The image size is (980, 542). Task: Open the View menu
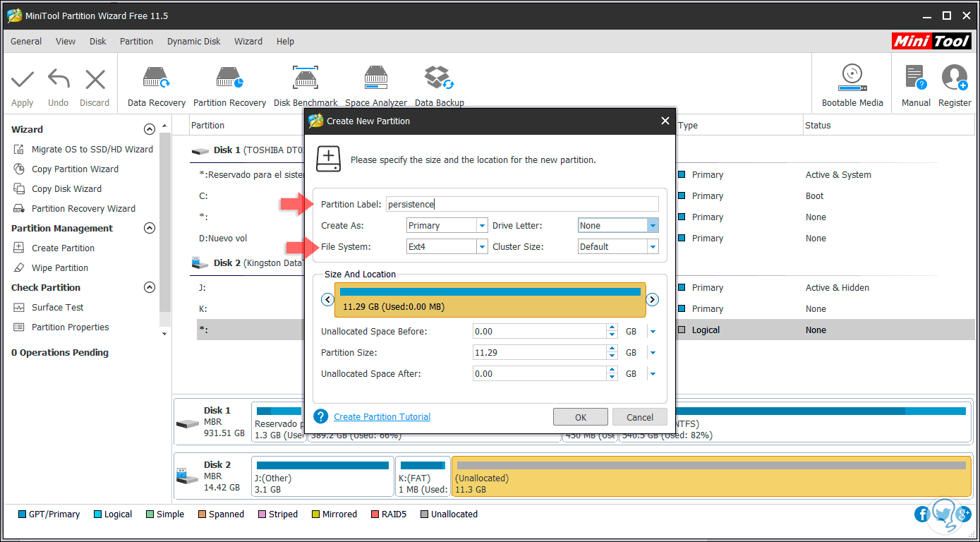point(66,41)
